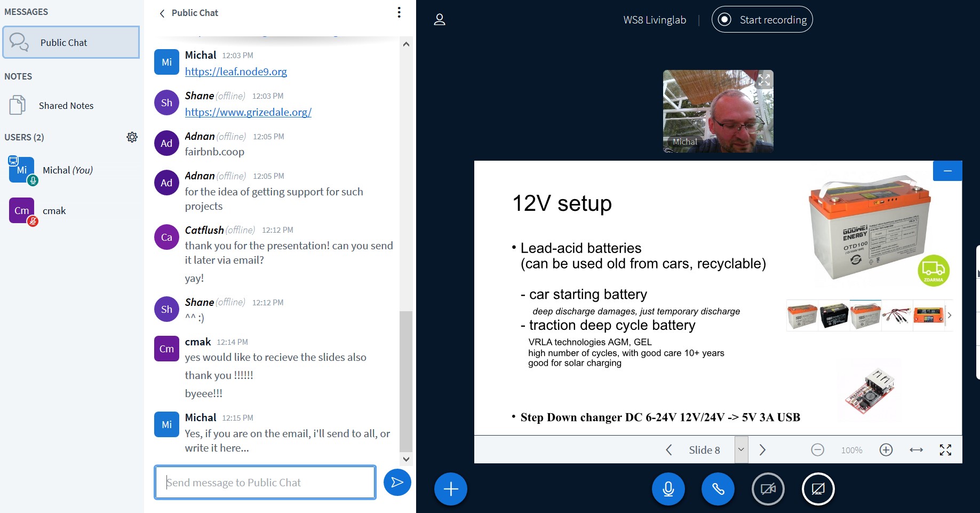Zoom in on the presentation

tap(886, 450)
